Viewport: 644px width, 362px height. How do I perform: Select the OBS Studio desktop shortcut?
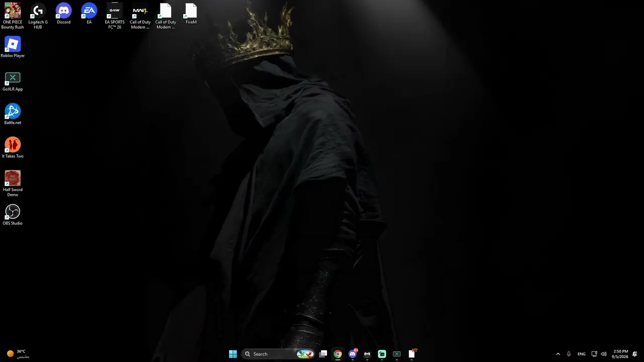point(13,215)
